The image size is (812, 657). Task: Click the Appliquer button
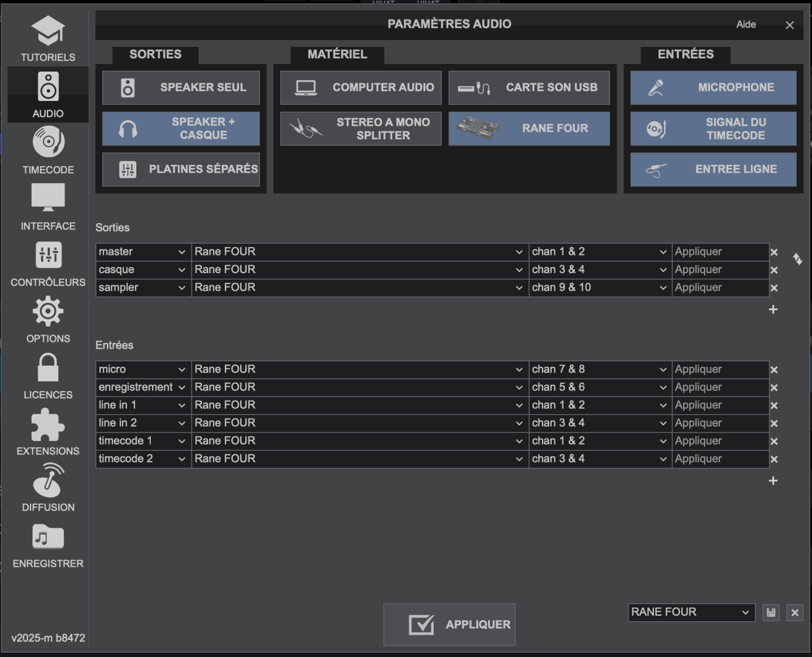449,625
